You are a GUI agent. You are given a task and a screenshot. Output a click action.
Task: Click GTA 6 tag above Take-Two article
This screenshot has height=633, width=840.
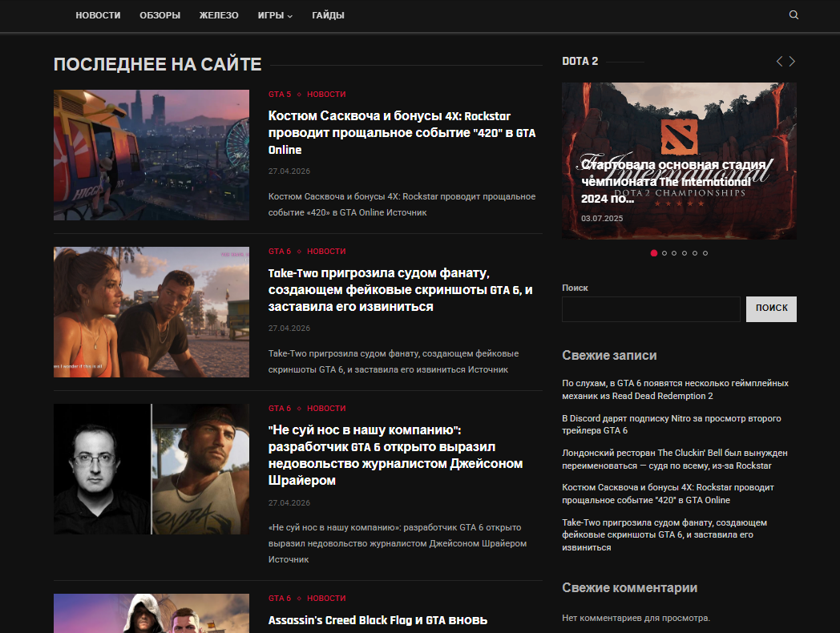point(280,251)
